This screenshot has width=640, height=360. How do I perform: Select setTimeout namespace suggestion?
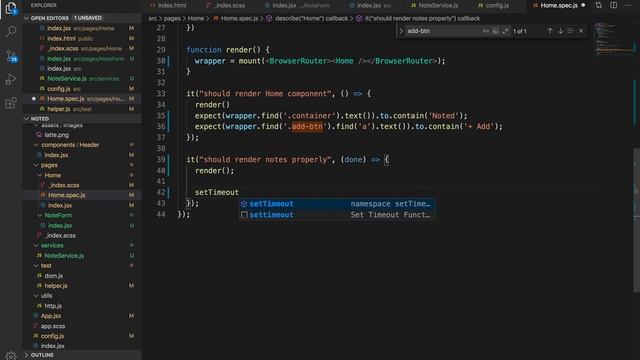click(x=337, y=204)
